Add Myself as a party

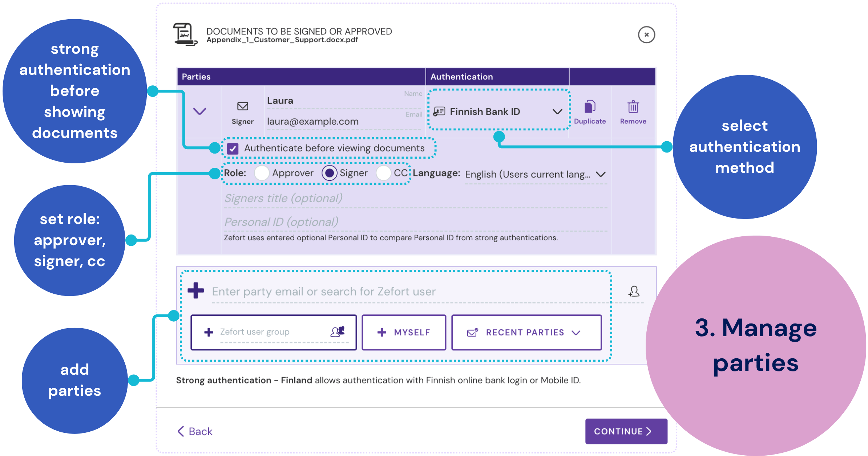tap(404, 333)
